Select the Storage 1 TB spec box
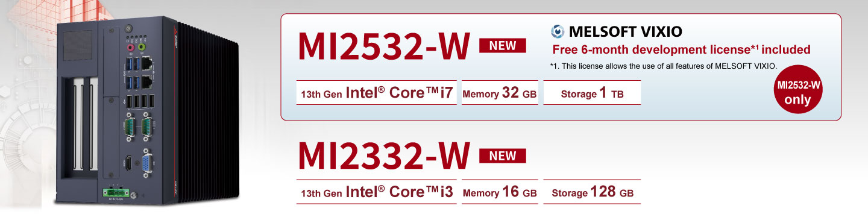 pos(592,93)
